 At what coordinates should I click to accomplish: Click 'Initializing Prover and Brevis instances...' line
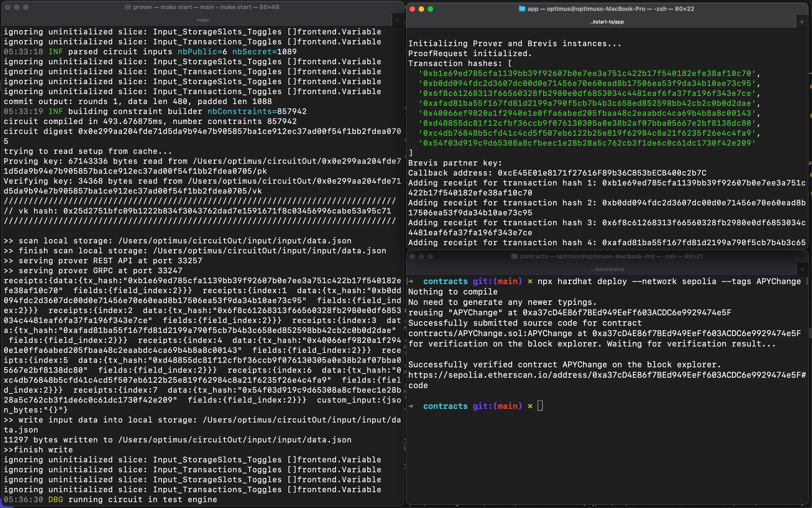515,44
